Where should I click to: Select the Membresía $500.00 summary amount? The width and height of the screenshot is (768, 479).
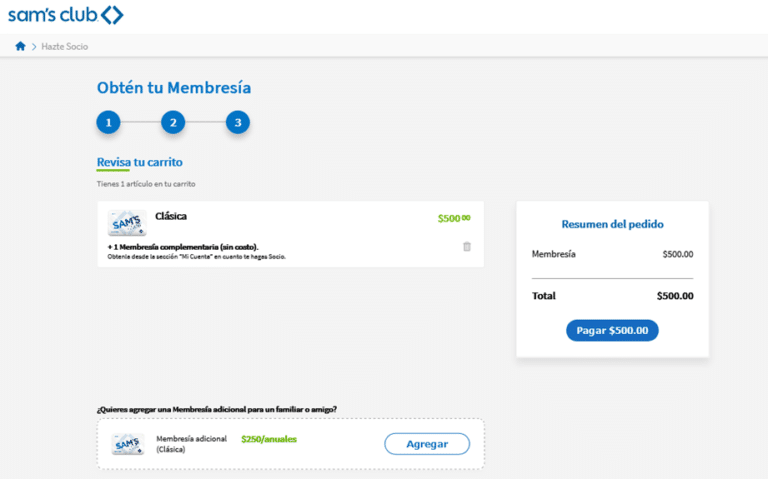pyautogui.click(x=678, y=254)
